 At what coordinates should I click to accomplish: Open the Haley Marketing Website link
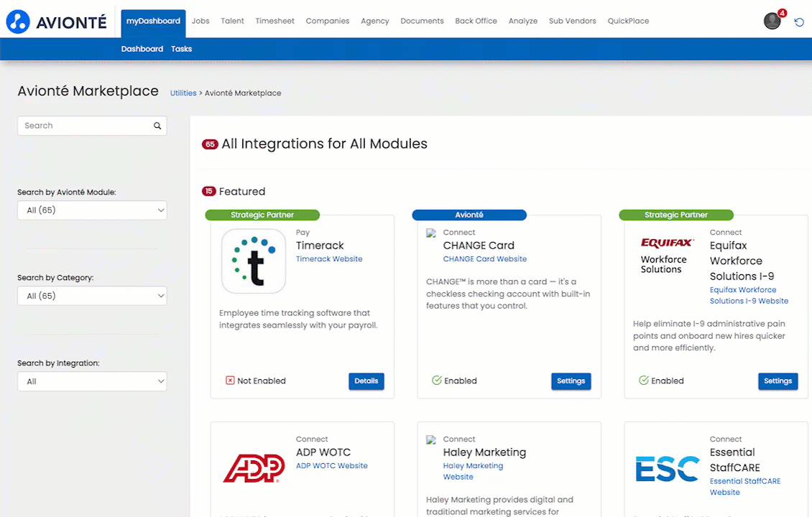(473, 472)
